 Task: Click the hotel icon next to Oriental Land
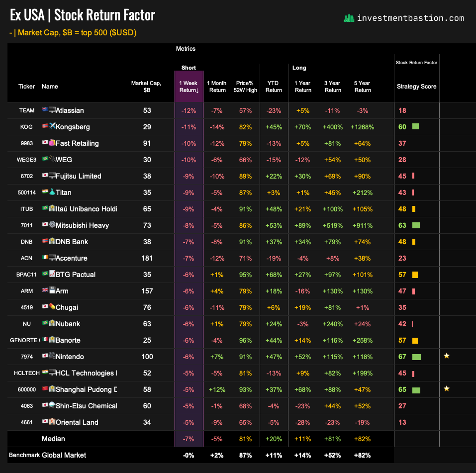(52, 421)
